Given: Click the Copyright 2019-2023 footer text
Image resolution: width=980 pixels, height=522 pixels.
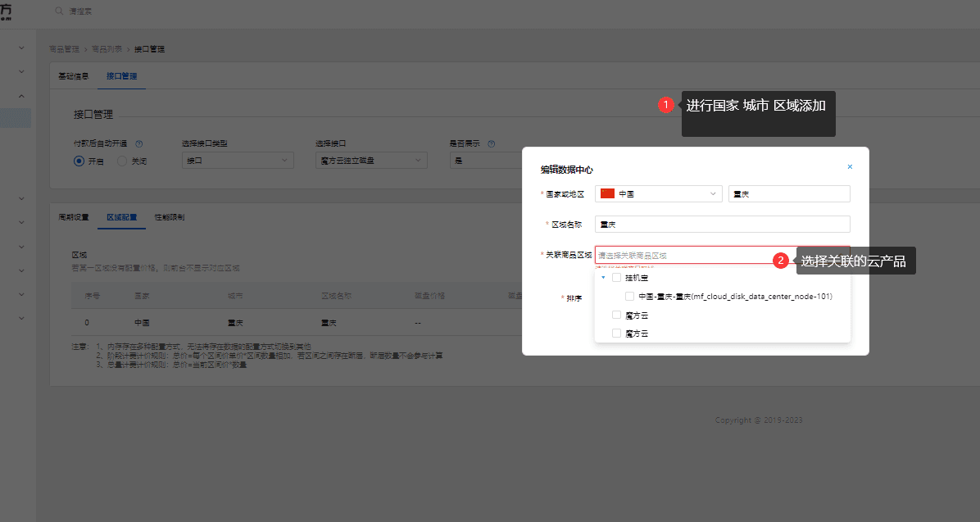Looking at the screenshot, I should (759, 420).
